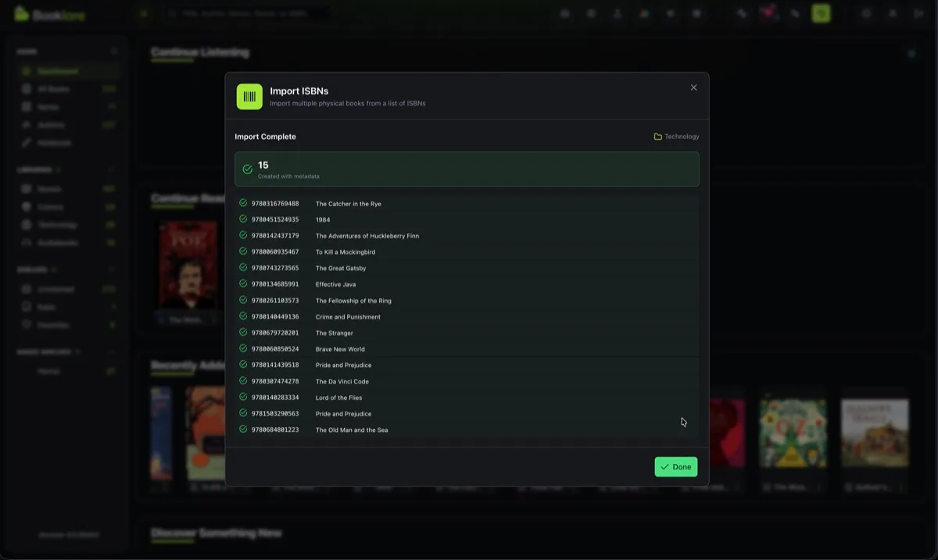Click check icon beside ISBN 9780141439518
Image resolution: width=938 pixels, height=560 pixels.
point(243,365)
